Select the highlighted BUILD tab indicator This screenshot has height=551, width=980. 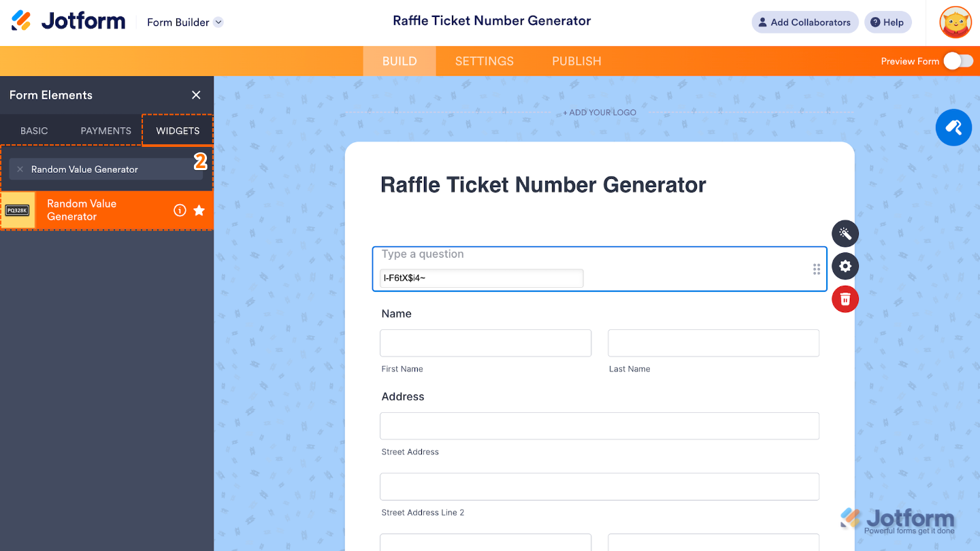click(399, 61)
